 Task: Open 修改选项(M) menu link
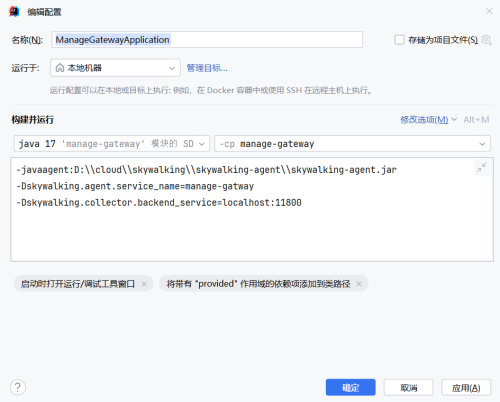(424, 120)
